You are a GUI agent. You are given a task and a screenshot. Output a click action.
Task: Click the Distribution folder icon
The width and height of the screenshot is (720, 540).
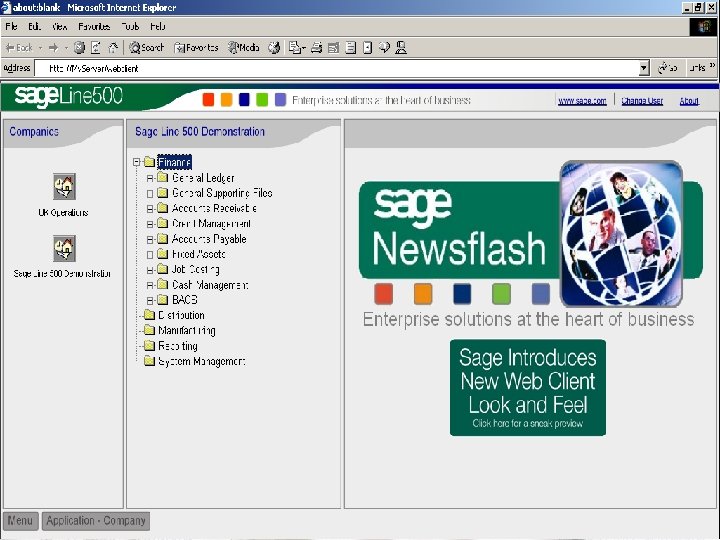149,315
